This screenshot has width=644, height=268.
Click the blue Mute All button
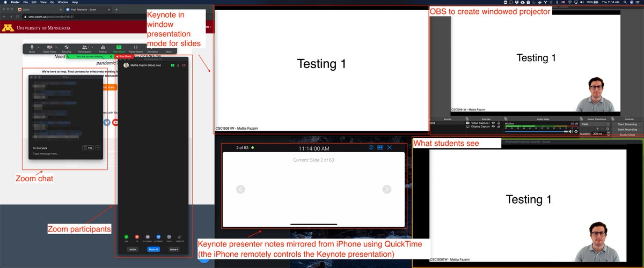(155, 249)
